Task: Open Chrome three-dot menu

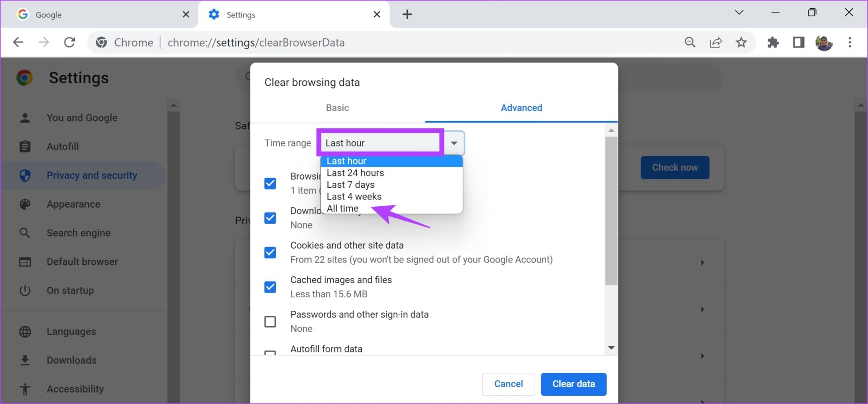Action: pos(850,43)
